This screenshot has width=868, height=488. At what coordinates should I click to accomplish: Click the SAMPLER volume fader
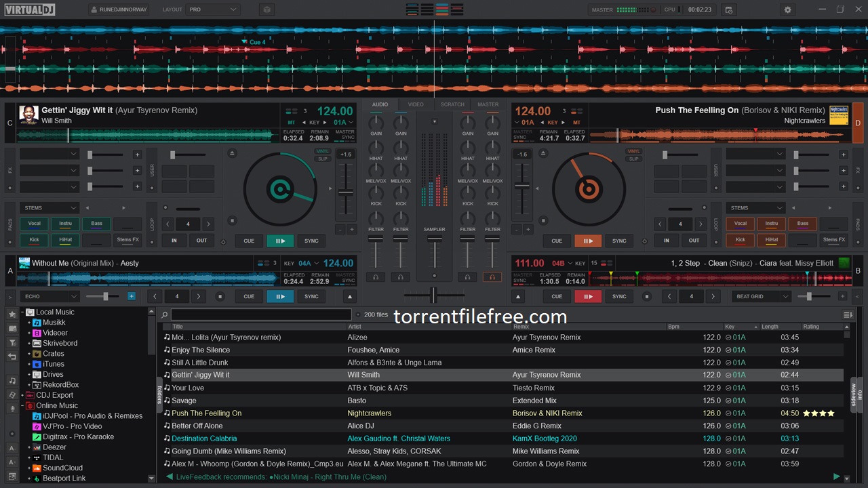point(434,239)
